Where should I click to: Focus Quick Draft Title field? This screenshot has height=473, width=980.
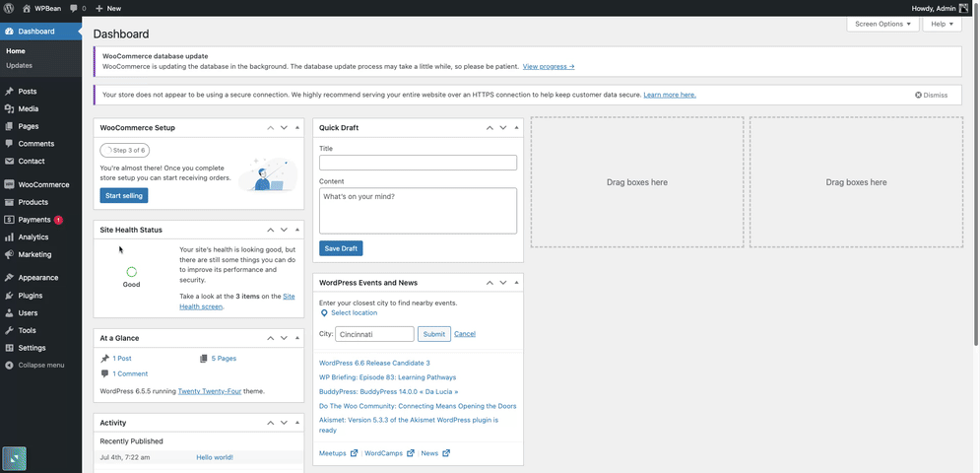point(419,163)
